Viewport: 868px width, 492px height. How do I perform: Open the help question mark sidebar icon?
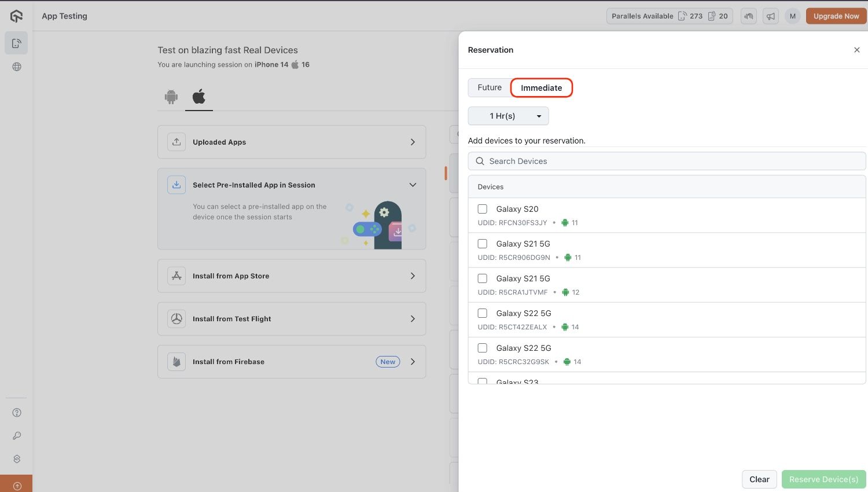(x=17, y=413)
